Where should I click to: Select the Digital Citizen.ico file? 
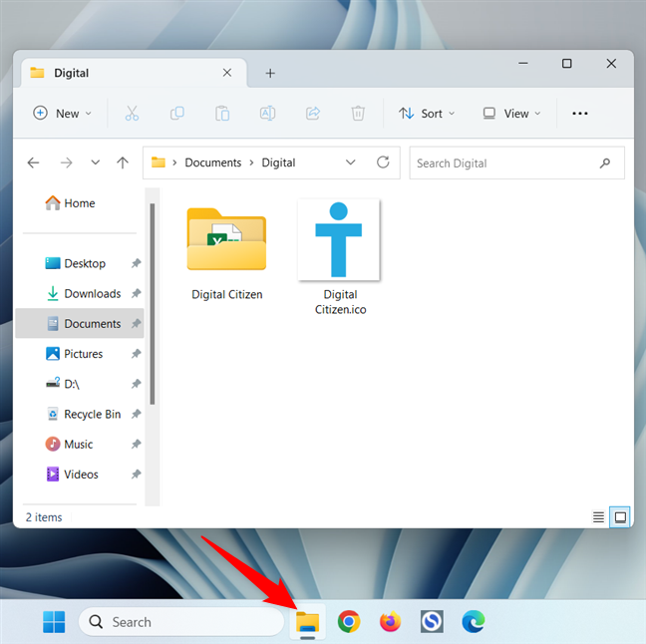340,257
